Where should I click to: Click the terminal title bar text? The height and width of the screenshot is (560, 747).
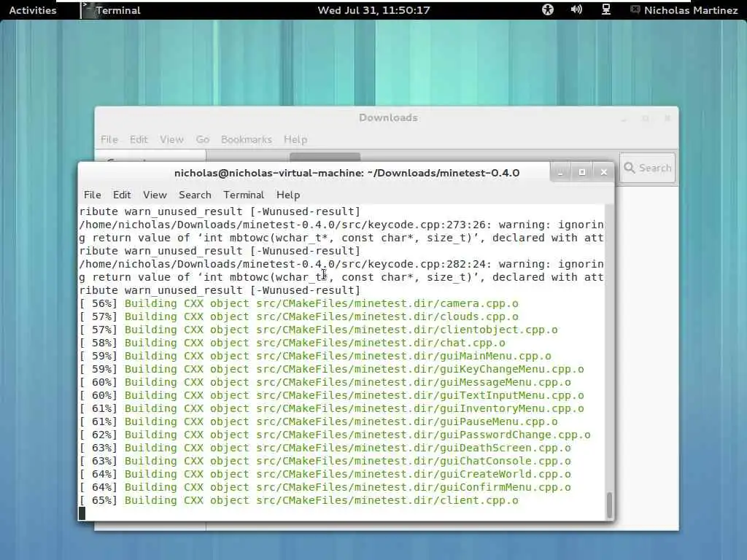[x=347, y=173]
